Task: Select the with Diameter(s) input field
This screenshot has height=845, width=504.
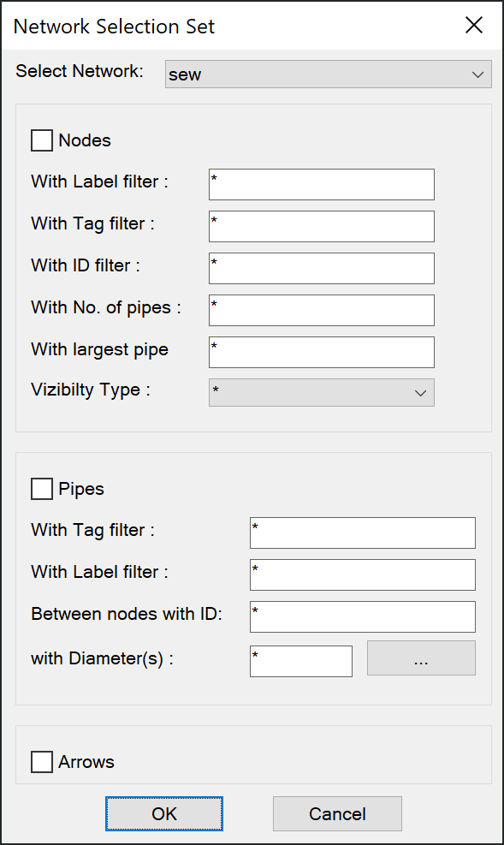Action: tap(301, 661)
